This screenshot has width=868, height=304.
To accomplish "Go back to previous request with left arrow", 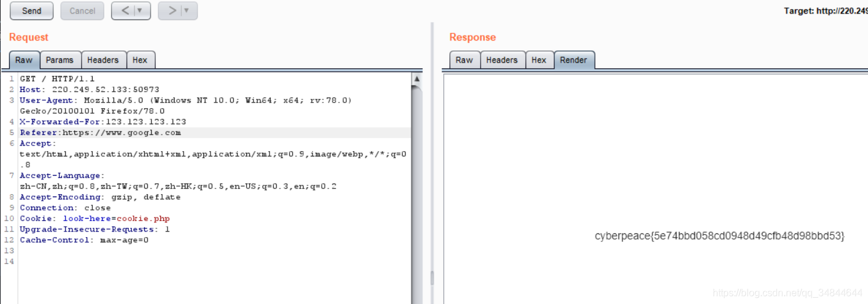I will pos(125,10).
